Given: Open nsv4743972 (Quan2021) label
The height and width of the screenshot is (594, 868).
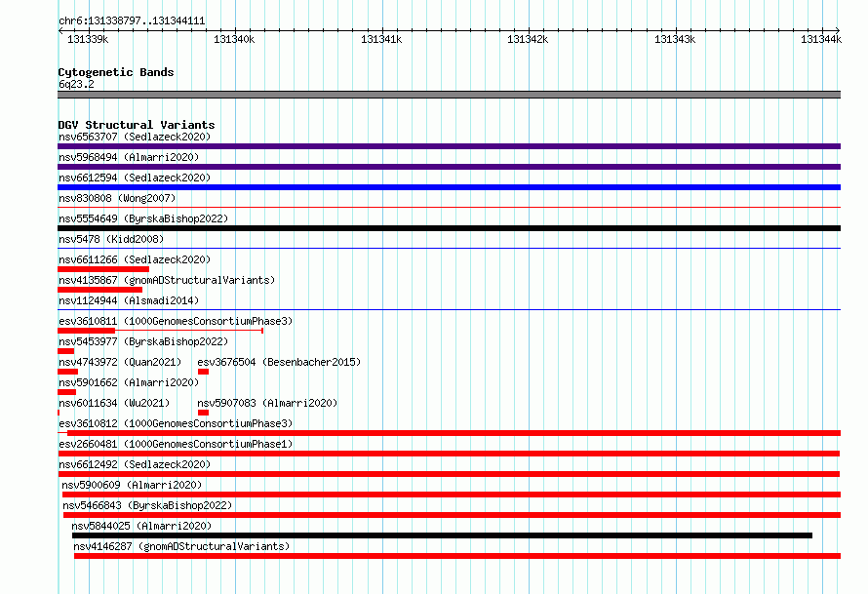Looking at the screenshot, I should pos(120,362).
